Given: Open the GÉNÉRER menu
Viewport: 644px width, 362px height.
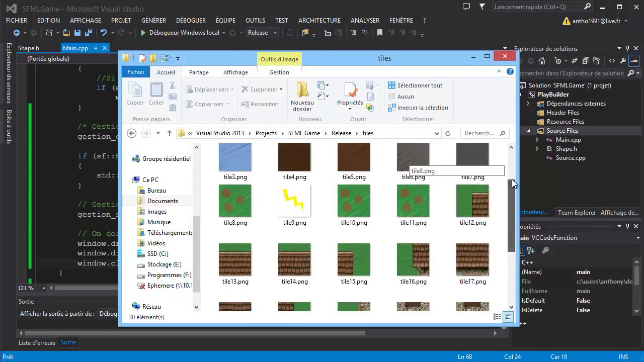Looking at the screenshot, I should tap(153, 21).
